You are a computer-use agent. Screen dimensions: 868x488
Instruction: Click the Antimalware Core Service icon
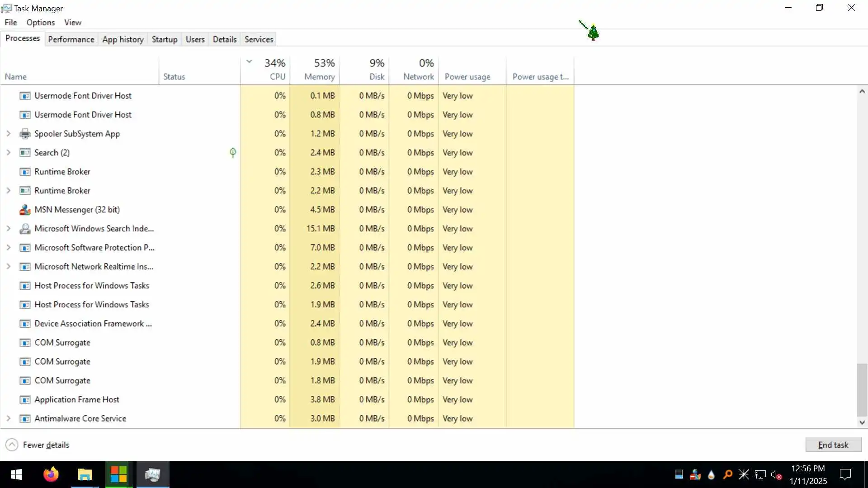click(25, 418)
